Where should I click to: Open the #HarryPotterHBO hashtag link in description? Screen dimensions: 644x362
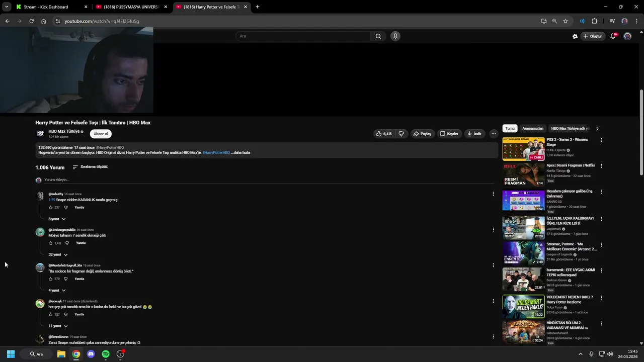[216, 152]
